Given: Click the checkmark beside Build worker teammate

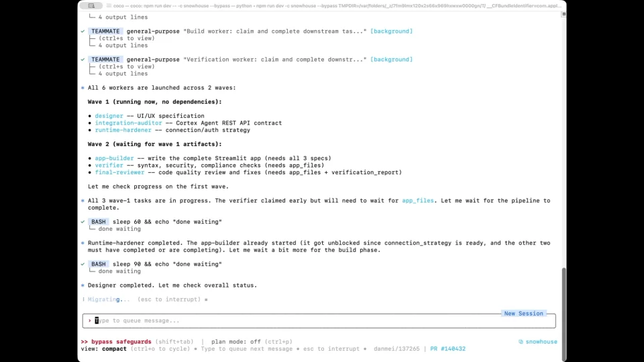Looking at the screenshot, I should click(83, 32).
